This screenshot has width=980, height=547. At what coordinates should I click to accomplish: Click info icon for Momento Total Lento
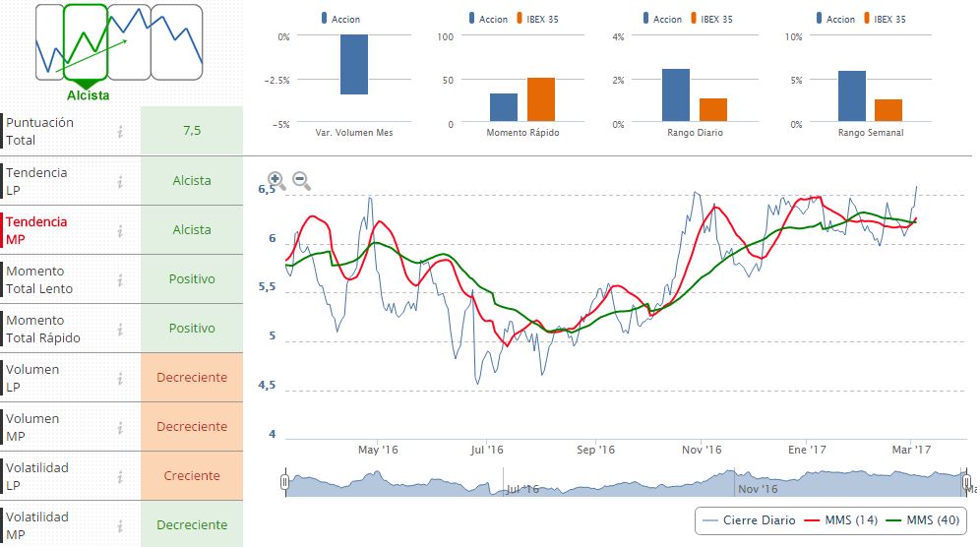[120, 279]
